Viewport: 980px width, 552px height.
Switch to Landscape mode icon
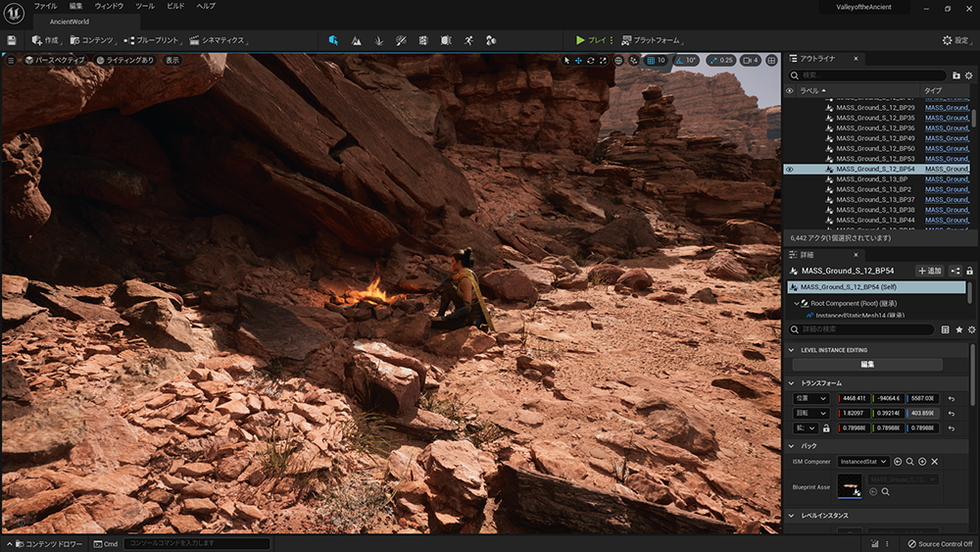[x=356, y=40]
